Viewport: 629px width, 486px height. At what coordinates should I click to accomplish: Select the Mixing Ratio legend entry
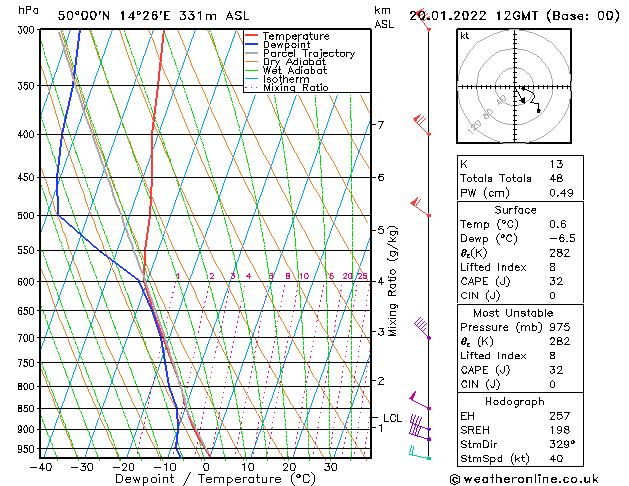click(296, 87)
